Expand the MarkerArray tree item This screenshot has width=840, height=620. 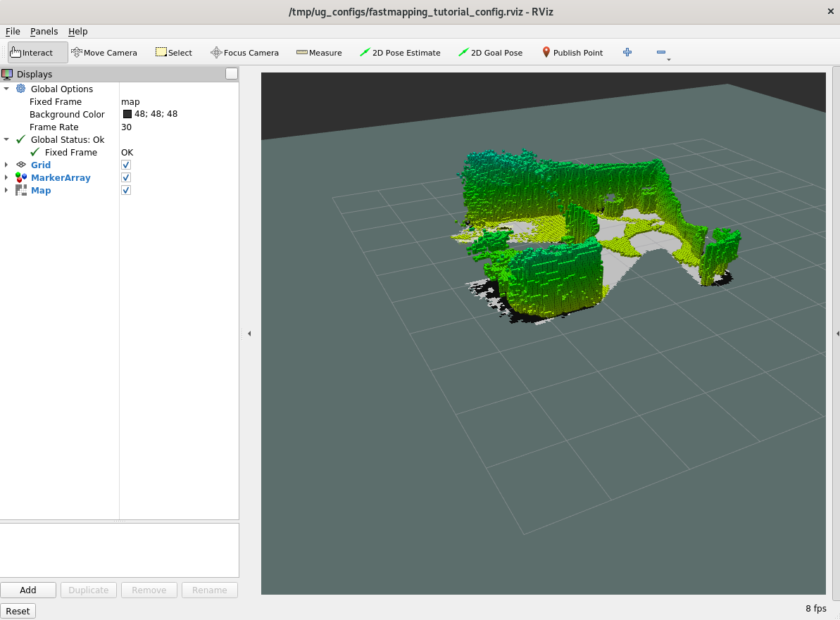click(6, 178)
